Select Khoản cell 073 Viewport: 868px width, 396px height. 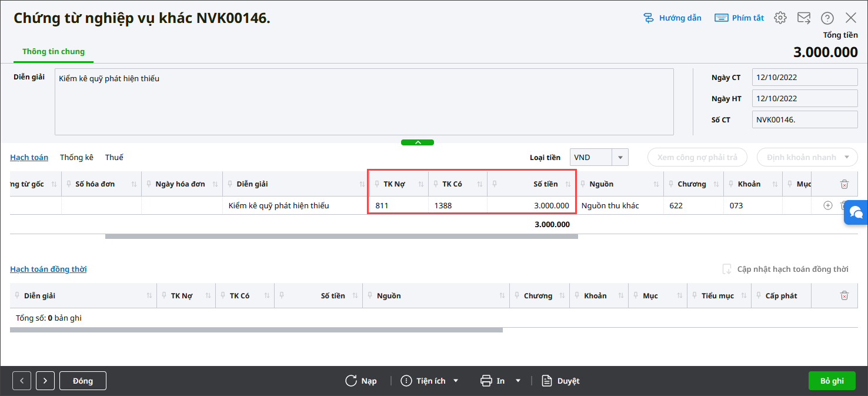pos(753,205)
